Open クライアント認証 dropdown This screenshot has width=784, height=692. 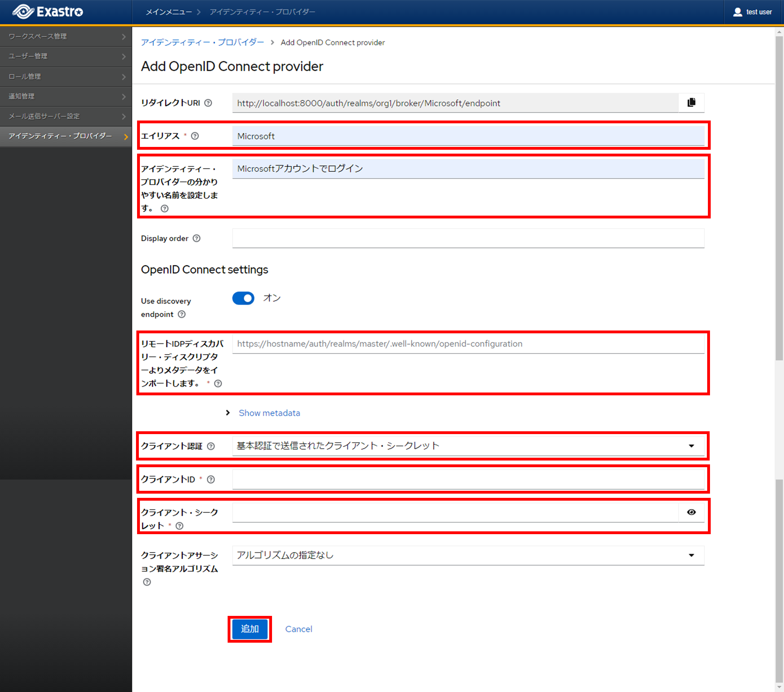(468, 446)
